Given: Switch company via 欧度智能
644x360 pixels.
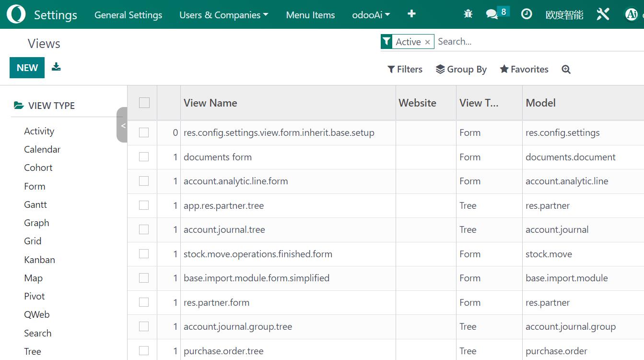Looking at the screenshot, I should coord(564,15).
